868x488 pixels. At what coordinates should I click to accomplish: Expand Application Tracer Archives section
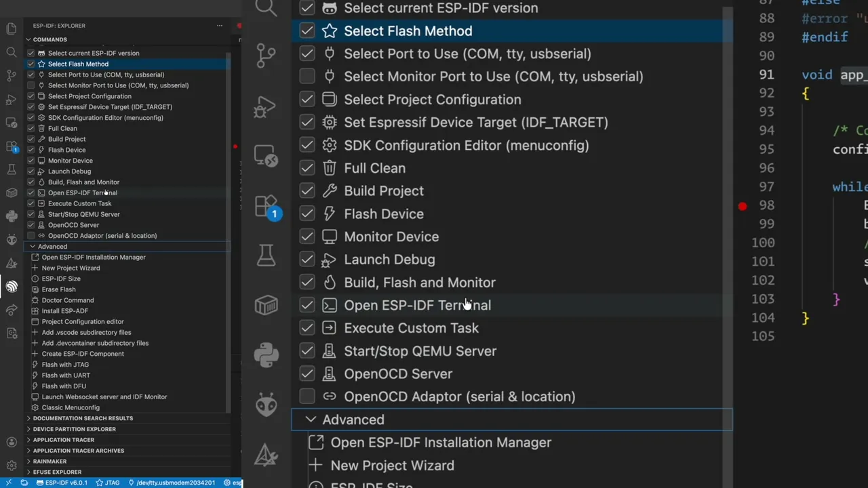(x=78, y=451)
